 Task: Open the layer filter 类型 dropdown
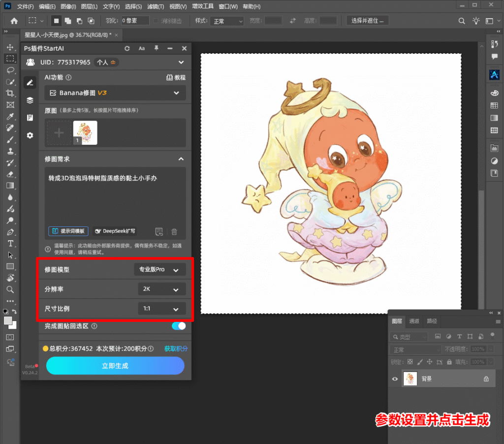pos(409,337)
